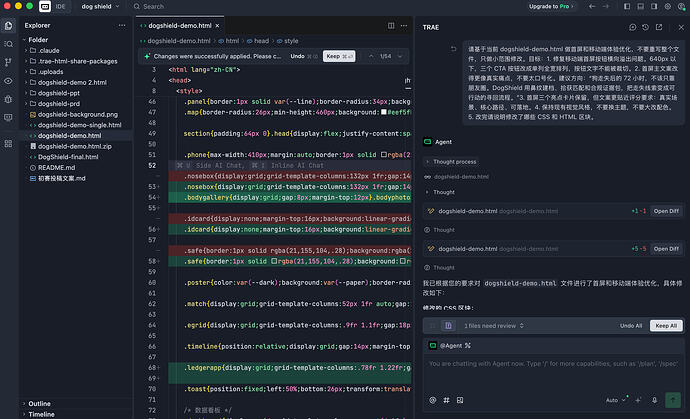Image resolution: width=690 pixels, height=419 pixels.
Task: Expand the .uploads folder
Action: pyautogui.click(x=26, y=72)
